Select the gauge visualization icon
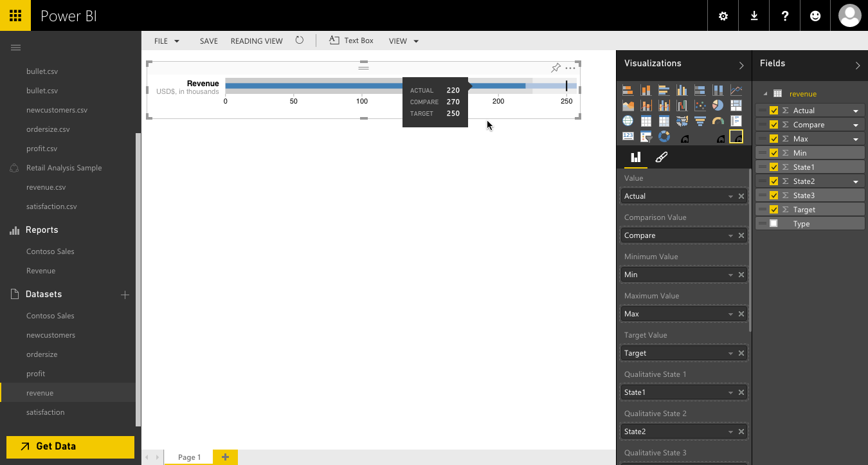Image resolution: width=868 pixels, height=465 pixels. click(x=718, y=121)
